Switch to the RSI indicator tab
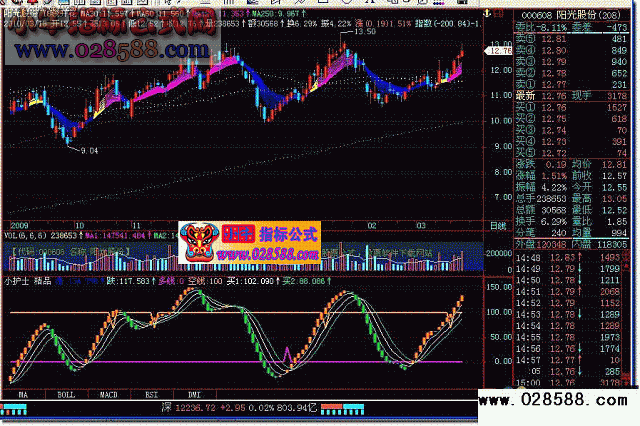Viewport: 640px width, 426px height. tap(151, 395)
